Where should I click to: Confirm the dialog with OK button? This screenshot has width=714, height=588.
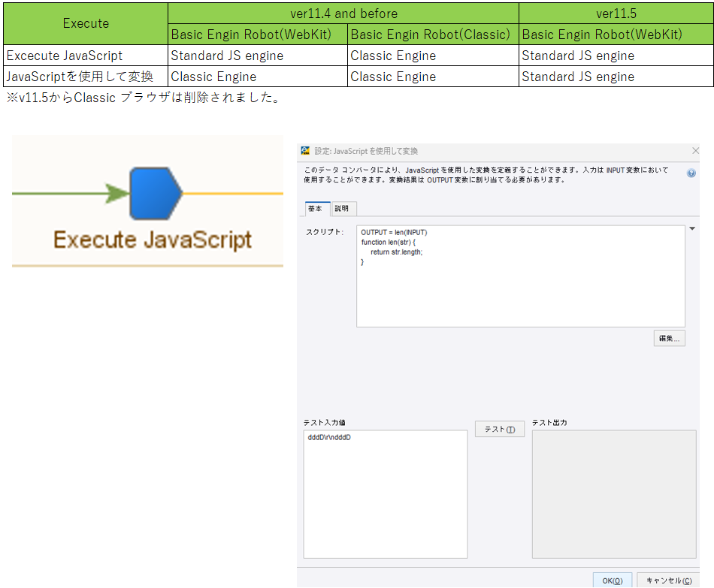[x=613, y=580]
